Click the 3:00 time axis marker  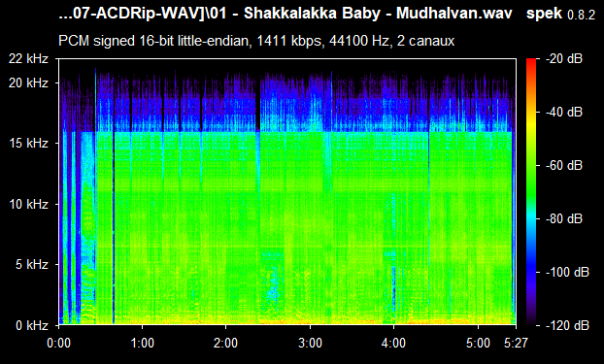click(x=310, y=343)
